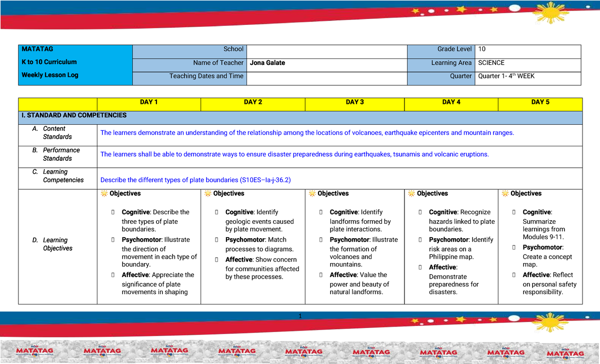600x364 pixels.
Task: Click 'Cognitive: Identify landforms formed' in DAY 3
Action: click(360, 221)
